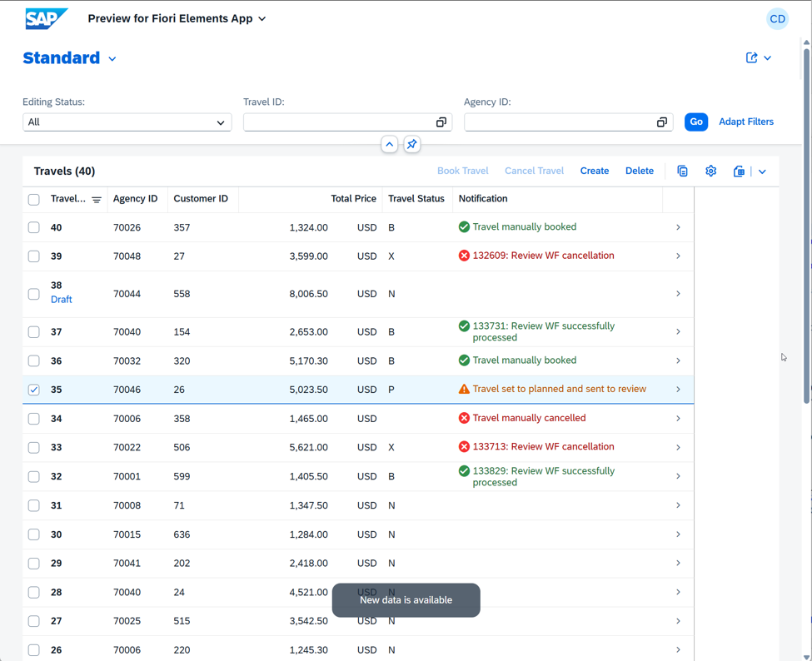The height and width of the screenshot is (661, 812).
Task: Click the Share icon at top right
Action: point(751,58)
